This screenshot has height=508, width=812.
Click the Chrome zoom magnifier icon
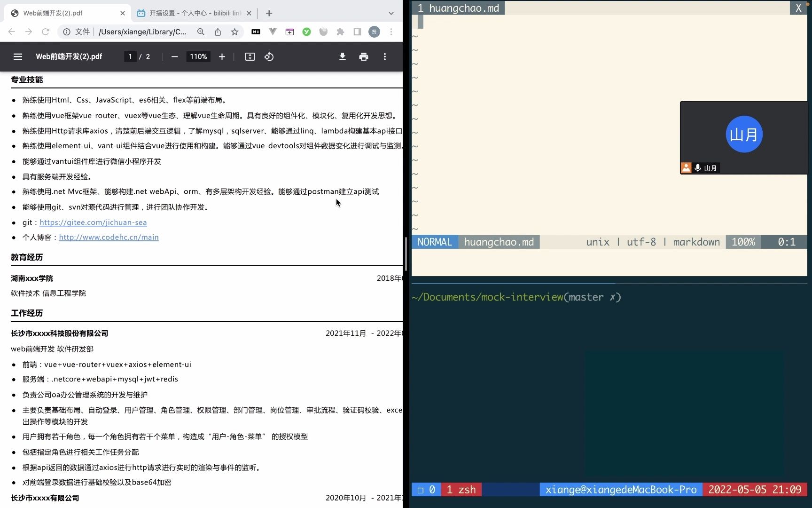tap(201, 32)
